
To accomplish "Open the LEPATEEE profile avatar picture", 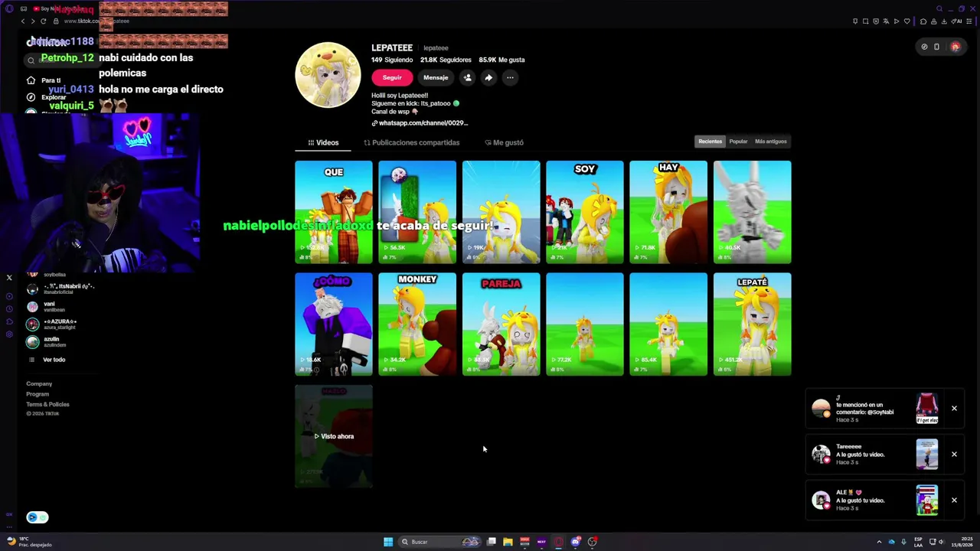I will pos(328,75).
